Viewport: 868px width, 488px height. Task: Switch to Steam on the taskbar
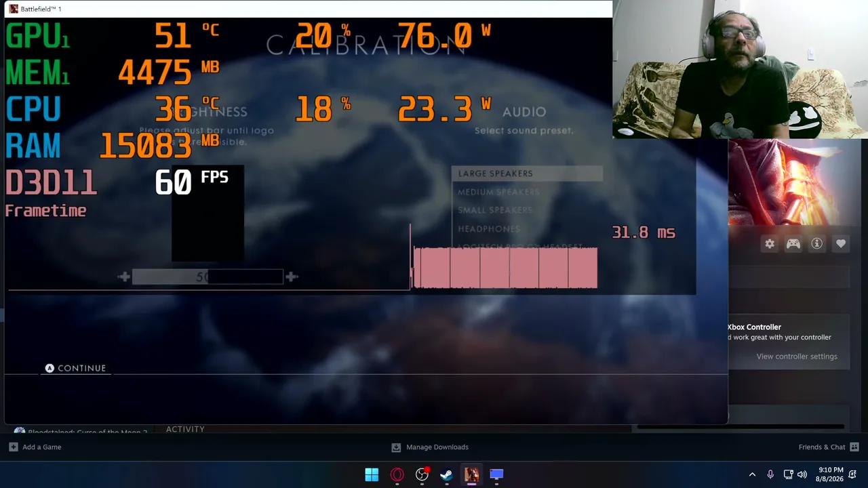tap(446, 474)
